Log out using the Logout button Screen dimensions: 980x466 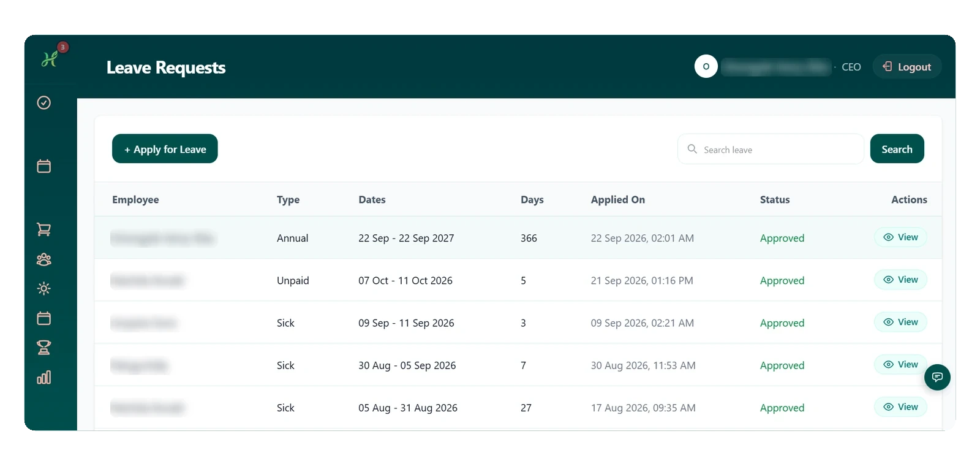click(907, 67)
